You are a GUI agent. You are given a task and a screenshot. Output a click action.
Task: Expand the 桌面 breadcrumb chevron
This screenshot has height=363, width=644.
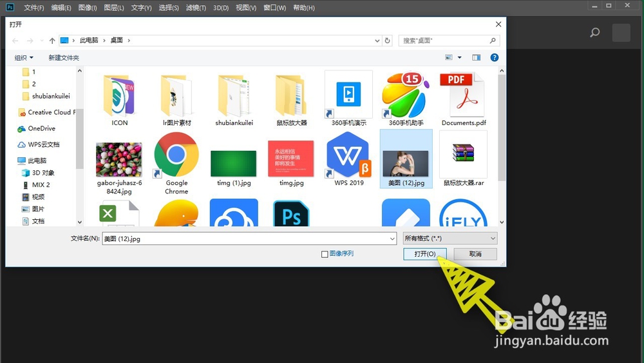[x=129, y=40]
